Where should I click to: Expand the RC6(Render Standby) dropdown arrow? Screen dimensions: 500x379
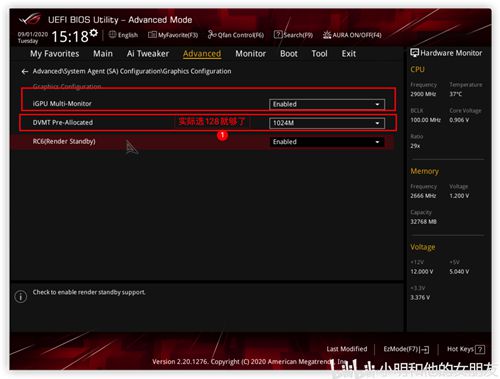[x=377, y=142]
